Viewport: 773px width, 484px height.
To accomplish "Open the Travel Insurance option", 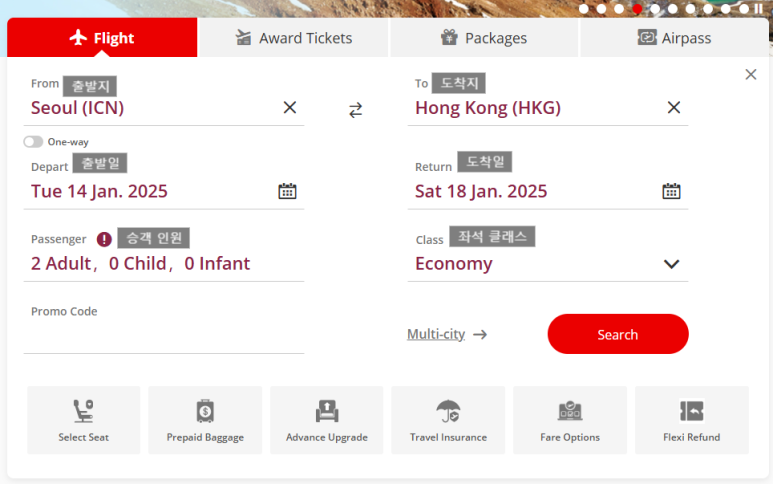I will pos(448,420).
